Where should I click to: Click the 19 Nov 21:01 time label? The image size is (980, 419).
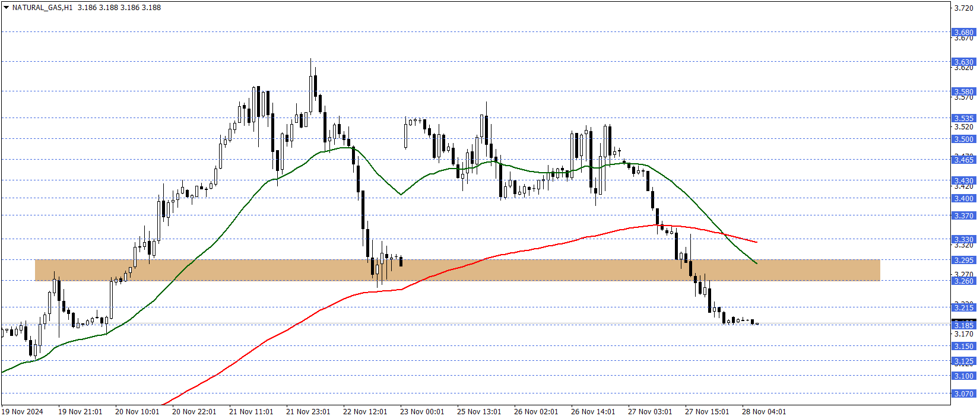[x=80, y=412]
